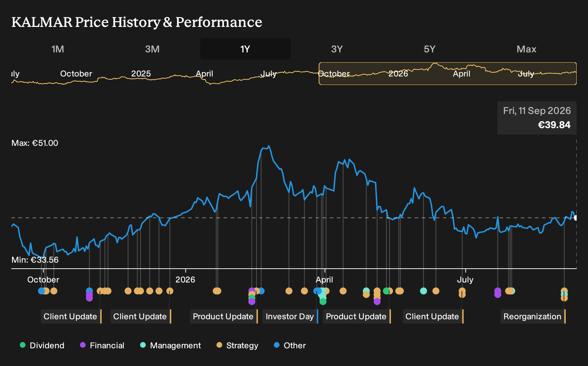Switch to the 3Y time range
588x366 pixels.
(337, 49)
